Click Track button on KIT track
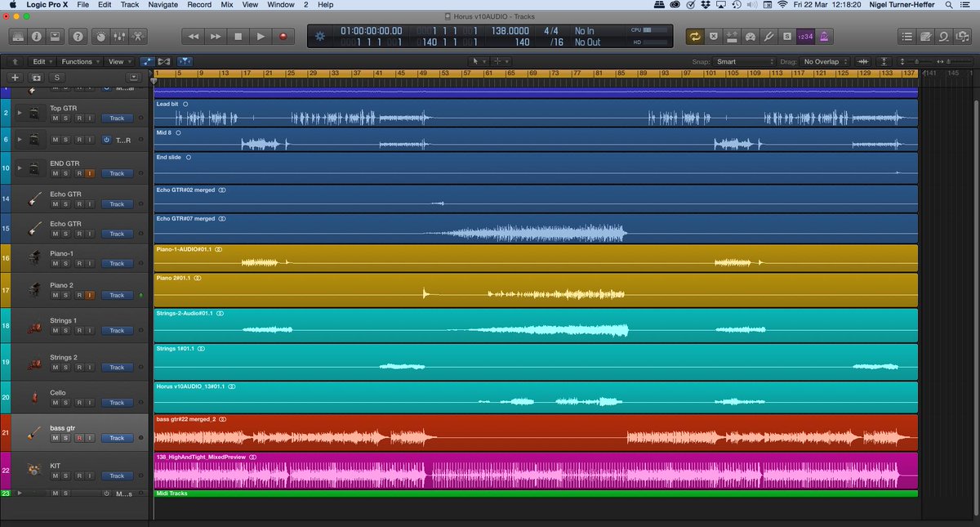 click(117, 476)
